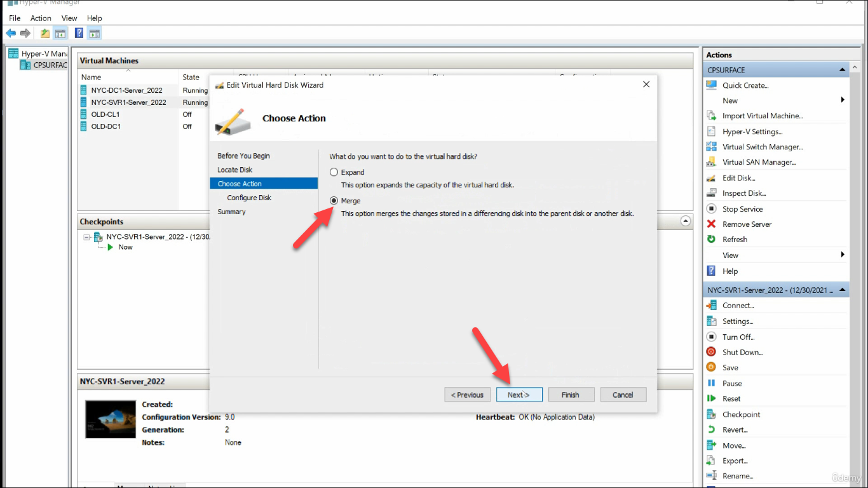Click the Back arrow toolbar icon
This screenshot has width=868, height=488.
point(11,33)
